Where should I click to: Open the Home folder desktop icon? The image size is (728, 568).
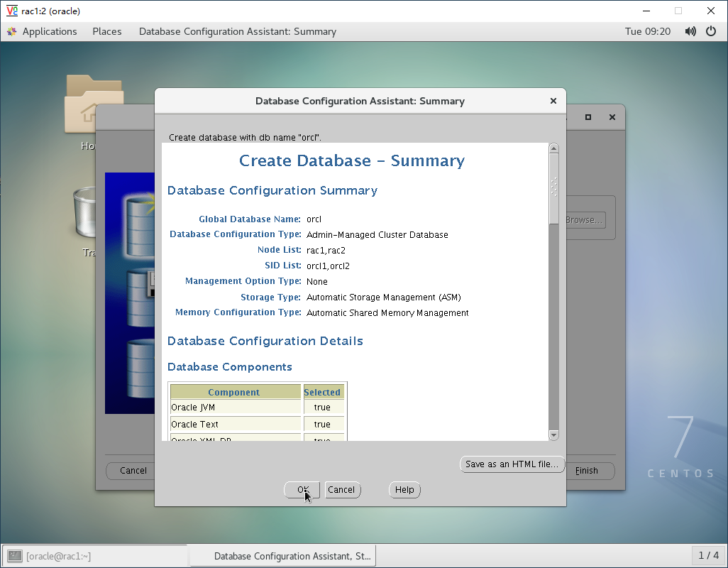point(79,106)
